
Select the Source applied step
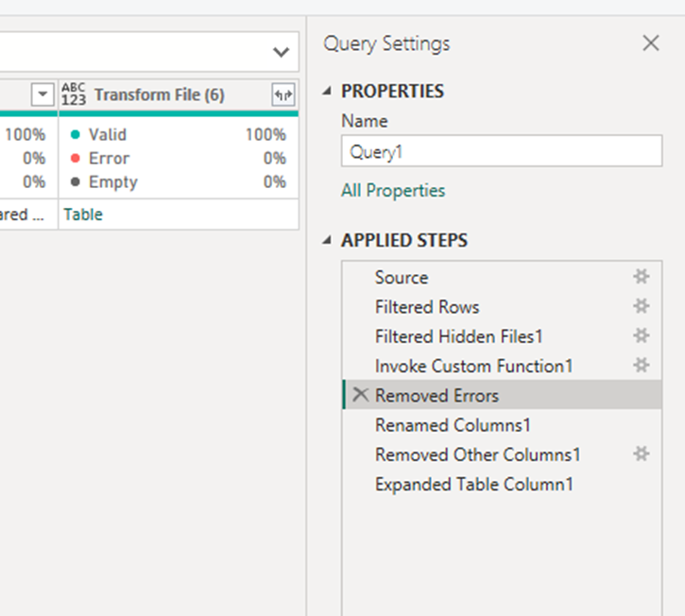tap(502, 278)
